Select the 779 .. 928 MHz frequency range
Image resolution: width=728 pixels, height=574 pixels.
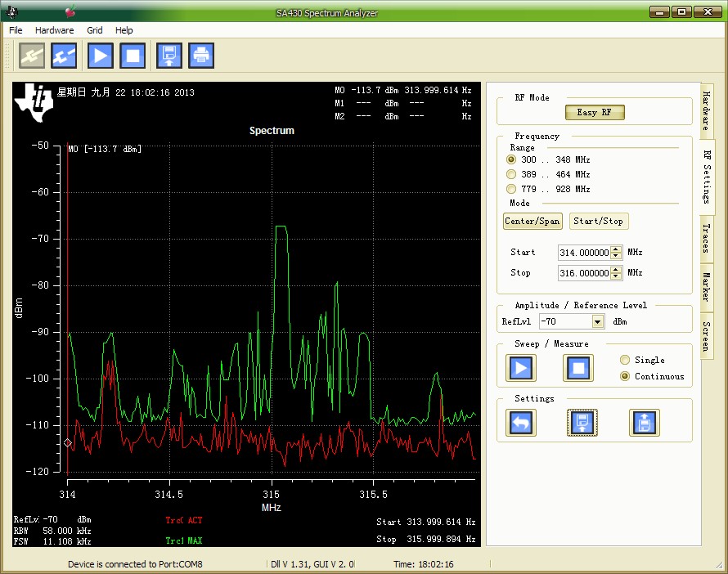(512, 189)
